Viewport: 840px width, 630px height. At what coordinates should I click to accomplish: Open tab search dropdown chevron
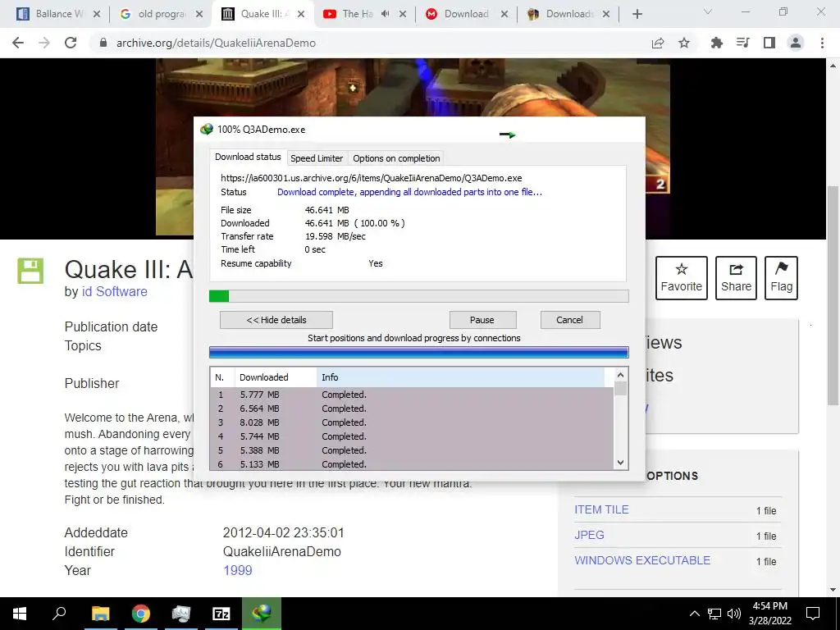[708, 11]
